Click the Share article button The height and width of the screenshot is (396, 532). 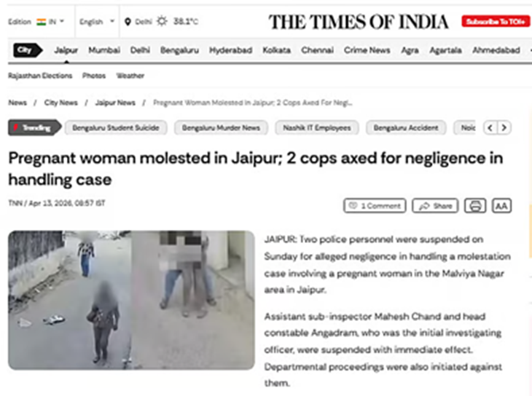[x=435, y=206]
